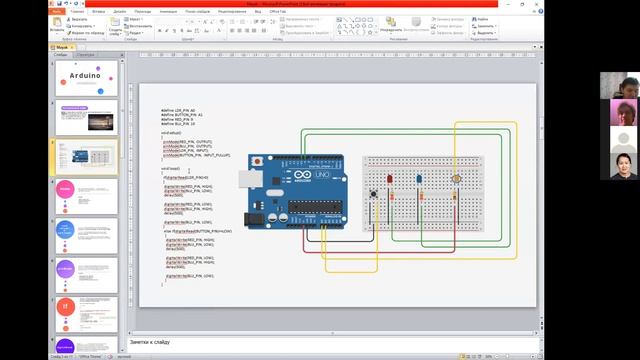Open the Select (Выделить) dropdown
640x360 pixels.
pos(484,33)
